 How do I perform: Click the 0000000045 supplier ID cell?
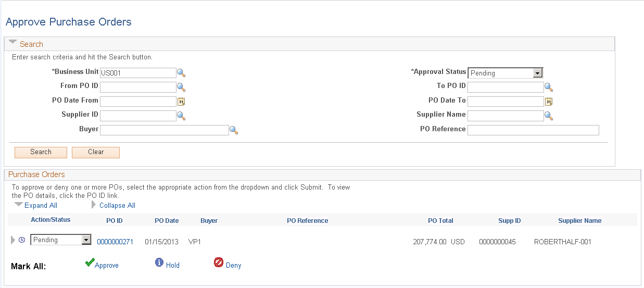[497, 242]
